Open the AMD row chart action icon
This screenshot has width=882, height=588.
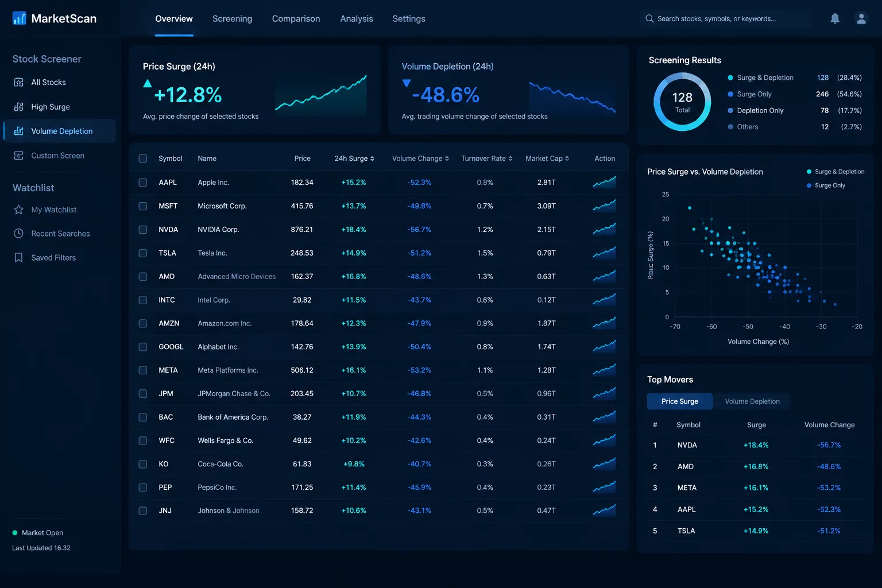click(604, 276)
